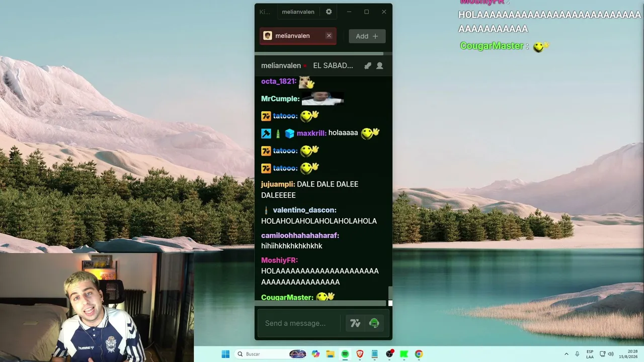
Task: Click the chat vertical scrollbar thumb
Action: (x=390, y=293)
